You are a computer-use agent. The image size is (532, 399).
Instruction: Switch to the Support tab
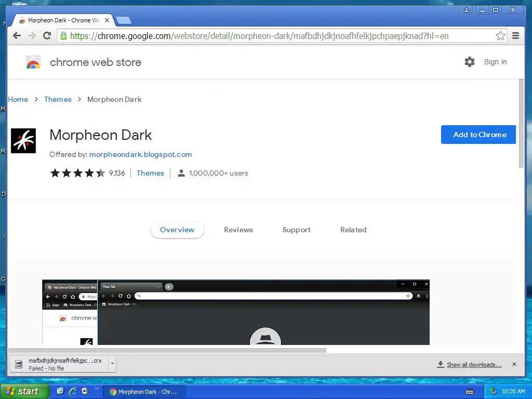(x=297, y=230)
